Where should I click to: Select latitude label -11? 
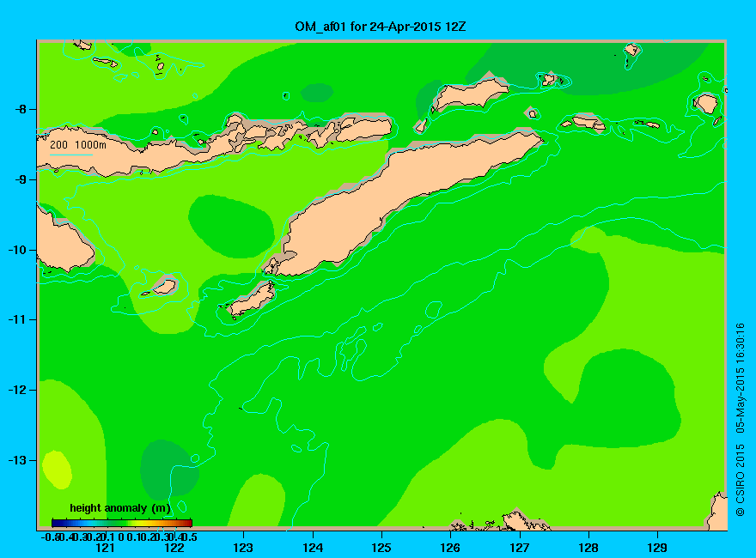pyautogui.click(x=18, y=319)
